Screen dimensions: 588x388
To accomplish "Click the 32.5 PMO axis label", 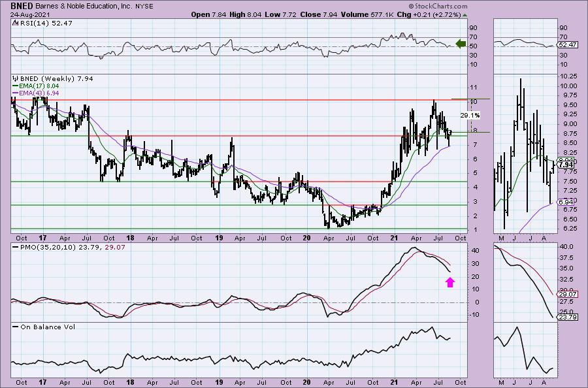I will coord(566,280).
